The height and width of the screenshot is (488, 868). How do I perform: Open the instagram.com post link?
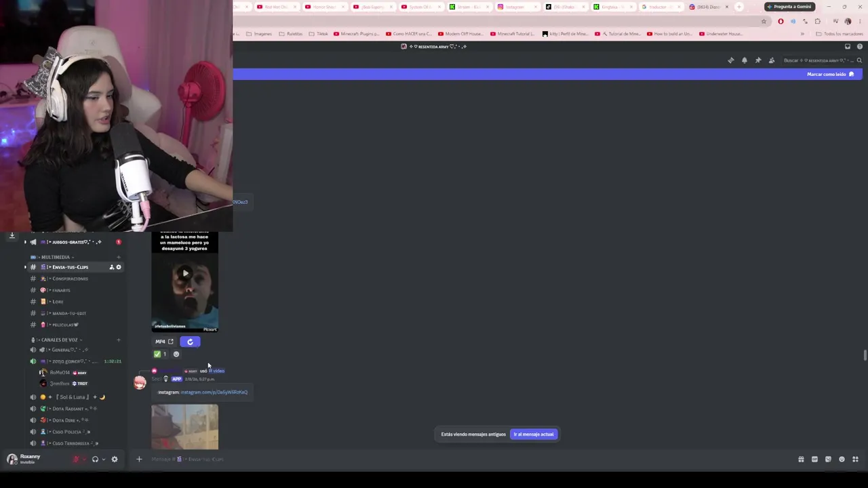click(x=214, y=392)
